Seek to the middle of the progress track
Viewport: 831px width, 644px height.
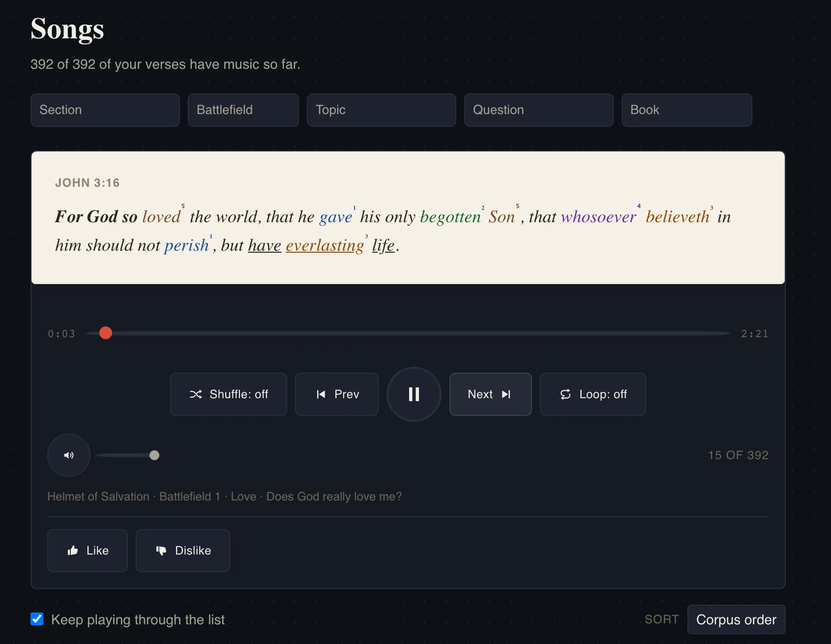408,333
